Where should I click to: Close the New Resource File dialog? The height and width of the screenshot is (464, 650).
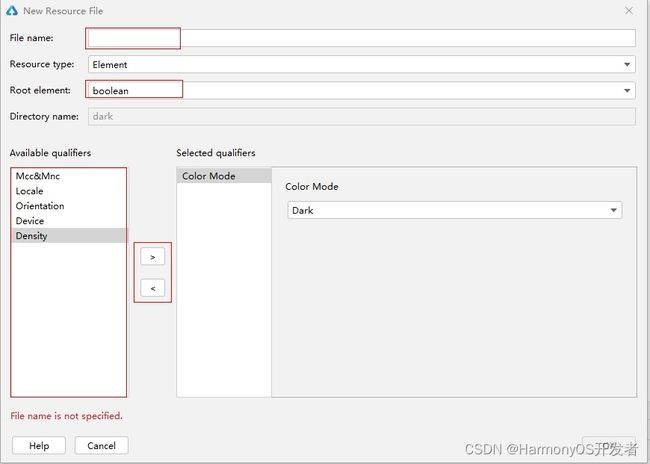[x=629, y=11]
